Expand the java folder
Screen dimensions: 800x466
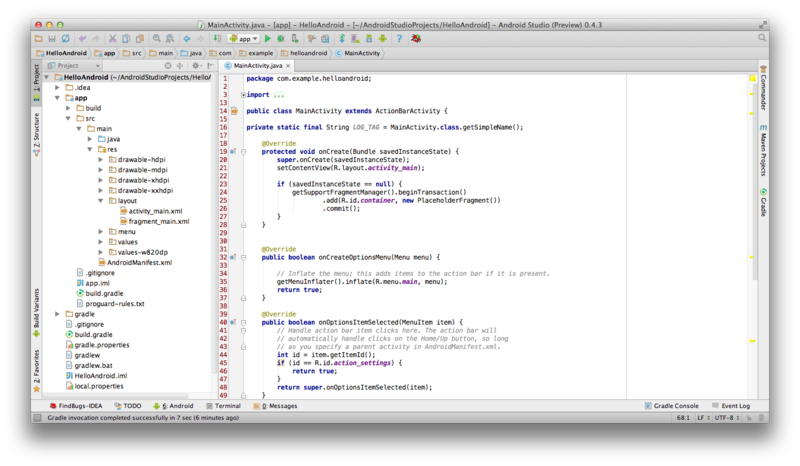coord(90,139)
